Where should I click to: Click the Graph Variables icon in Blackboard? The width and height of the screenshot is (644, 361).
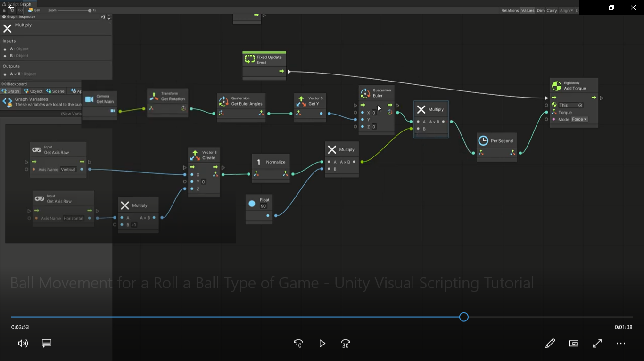coord(7,102)
